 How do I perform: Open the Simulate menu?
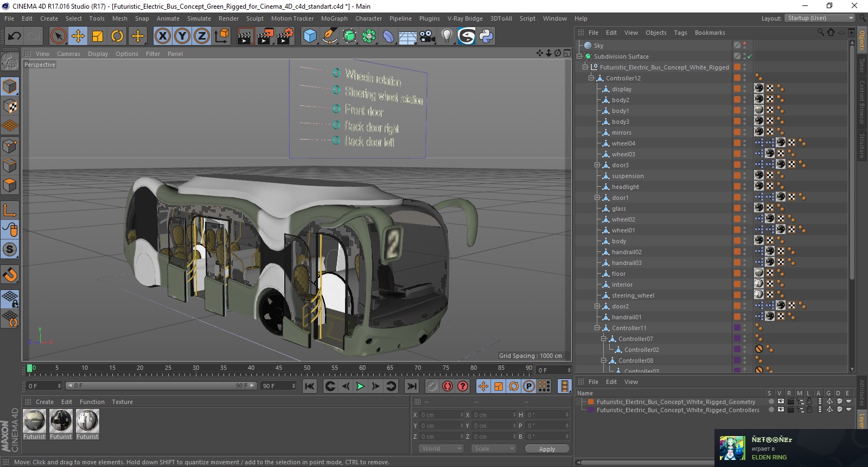(199, 18)
